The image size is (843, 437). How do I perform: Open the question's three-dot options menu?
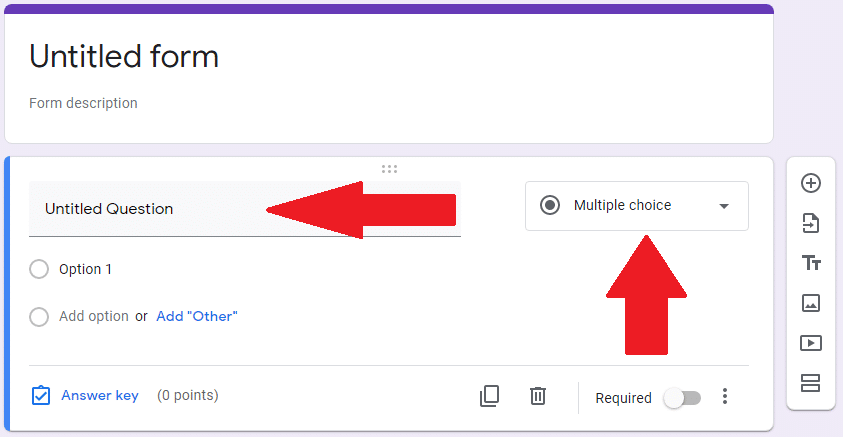[726, 397]
